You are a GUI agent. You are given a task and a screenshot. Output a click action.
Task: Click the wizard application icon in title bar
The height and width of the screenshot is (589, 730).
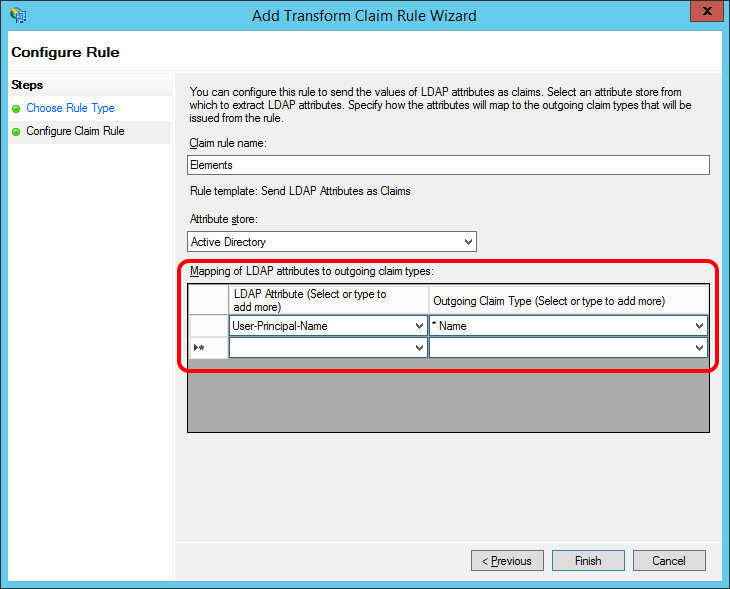[18, 15]
